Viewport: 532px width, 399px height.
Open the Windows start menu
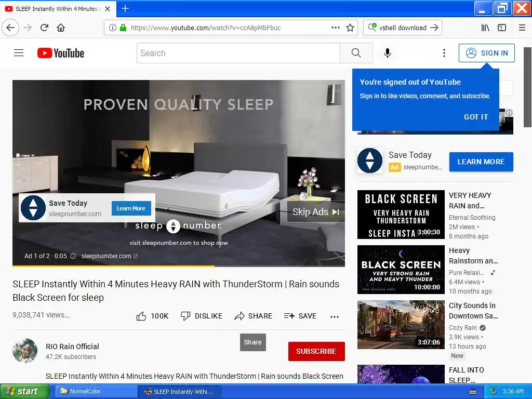[x=25, y=391]
